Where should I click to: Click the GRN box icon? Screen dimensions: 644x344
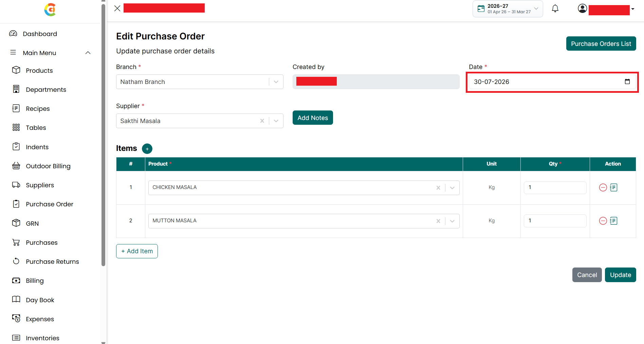tap(16, 223)
